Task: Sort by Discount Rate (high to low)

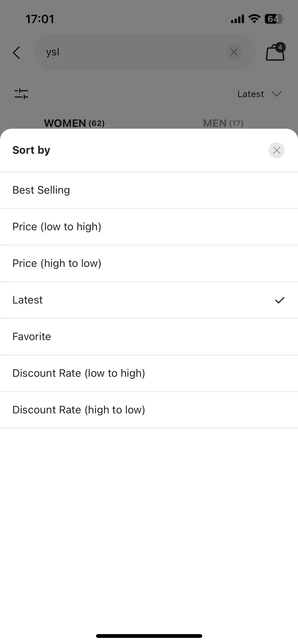Action: pyautogui.click(x=149, y=410)
